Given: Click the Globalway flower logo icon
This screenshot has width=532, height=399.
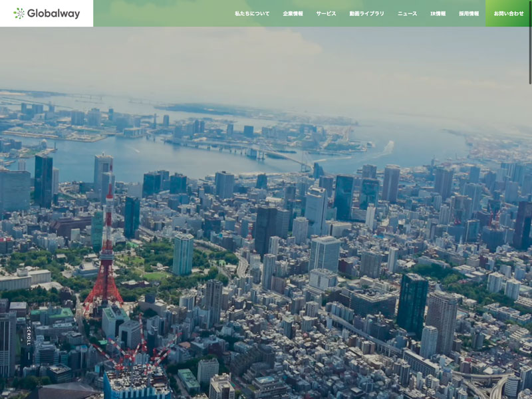Looking at the screenshot, I should pyautogui.click(x=19, y=13).
